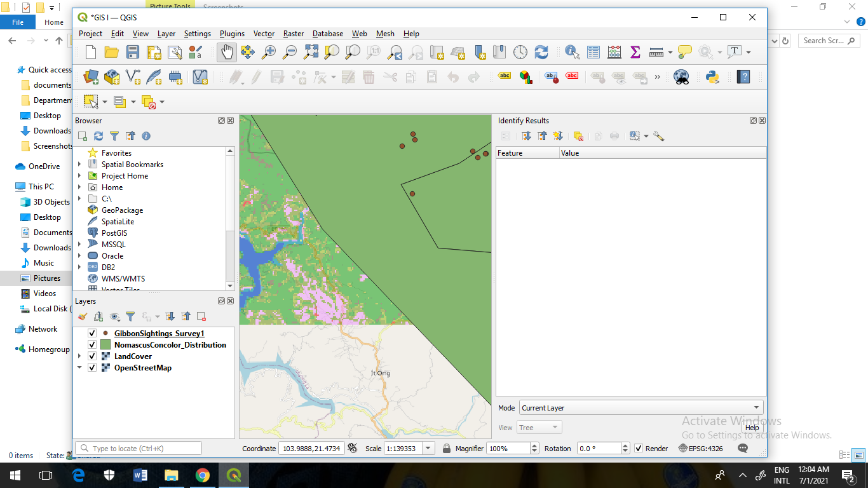Hide the LandCover layer
Image resolution: width=868 pixels, height=488 pixels.
(92, 356)
